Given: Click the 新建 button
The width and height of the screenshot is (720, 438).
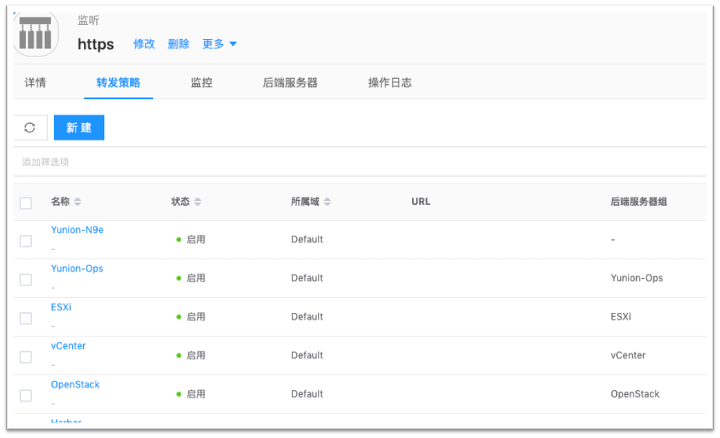Looking at the screenshot, I should pos(79,128).
